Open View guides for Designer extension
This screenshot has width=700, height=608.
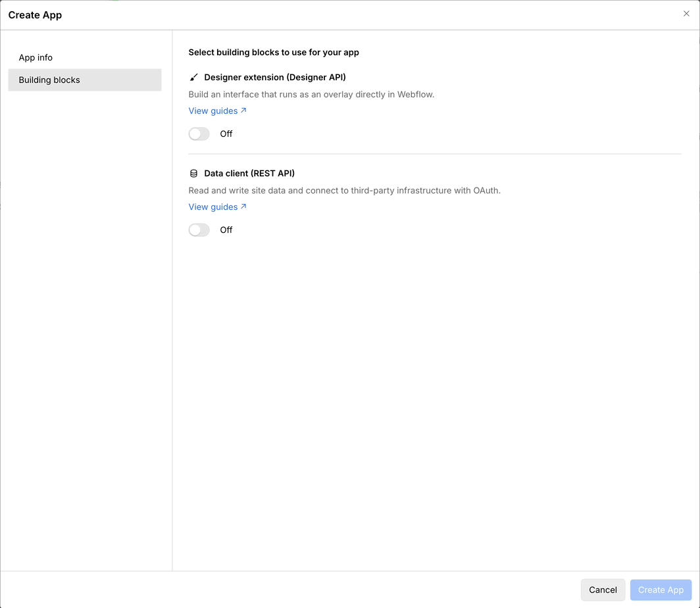[x=212, y=111]
